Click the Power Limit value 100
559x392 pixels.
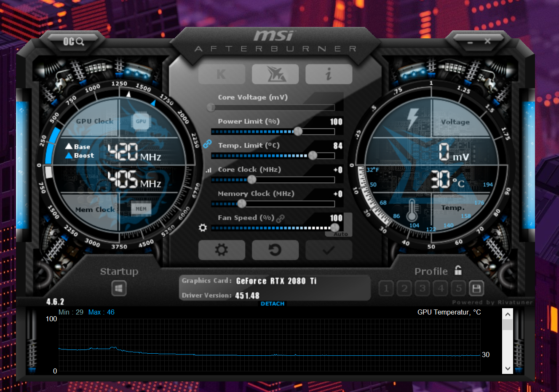tap(336, 122)
